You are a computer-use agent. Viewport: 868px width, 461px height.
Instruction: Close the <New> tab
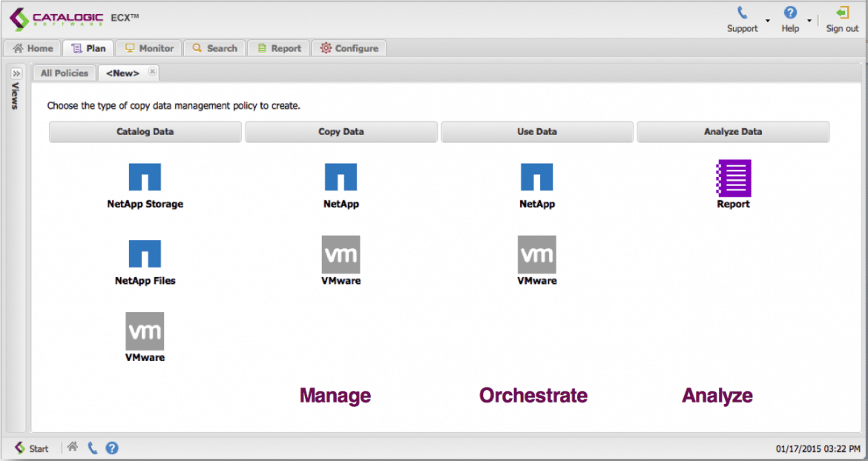tap(152, 71)
